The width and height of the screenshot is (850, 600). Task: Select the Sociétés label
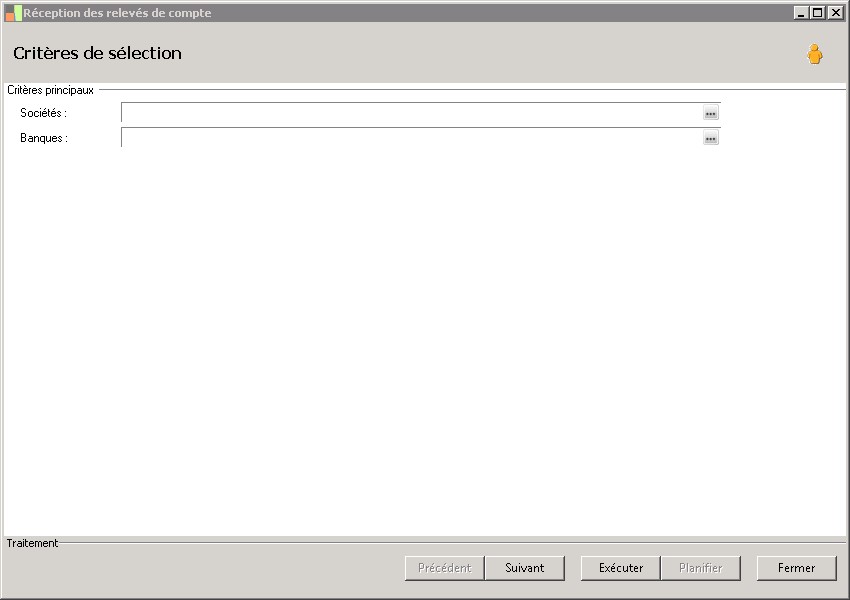click(43, 113)
